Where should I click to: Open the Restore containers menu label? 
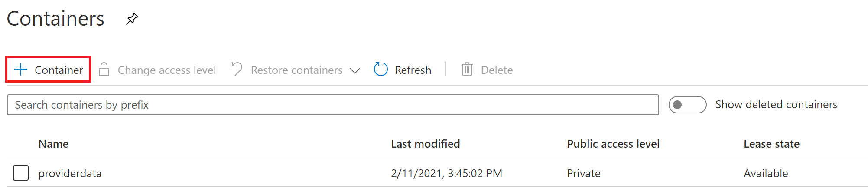[x=296, y=70]
